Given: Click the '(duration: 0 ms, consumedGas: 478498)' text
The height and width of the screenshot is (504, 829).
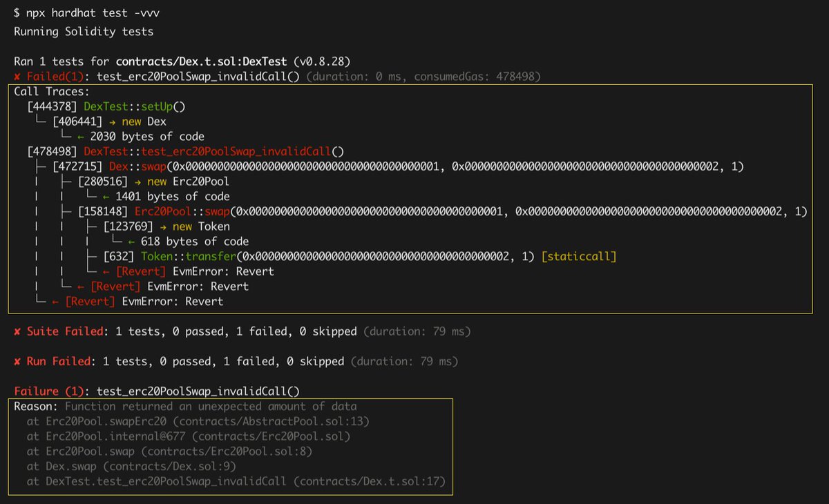Looking at the screenshot, I should (x=423, y=77).
